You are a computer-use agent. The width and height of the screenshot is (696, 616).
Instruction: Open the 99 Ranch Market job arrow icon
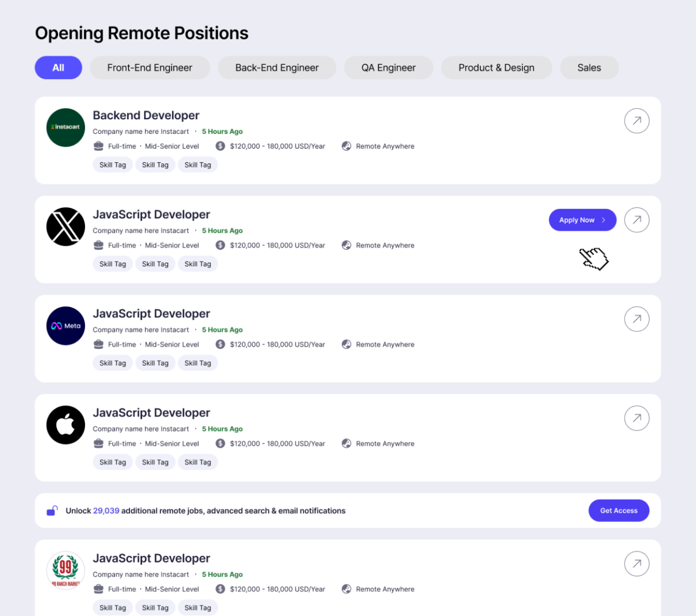pos(637,564)
